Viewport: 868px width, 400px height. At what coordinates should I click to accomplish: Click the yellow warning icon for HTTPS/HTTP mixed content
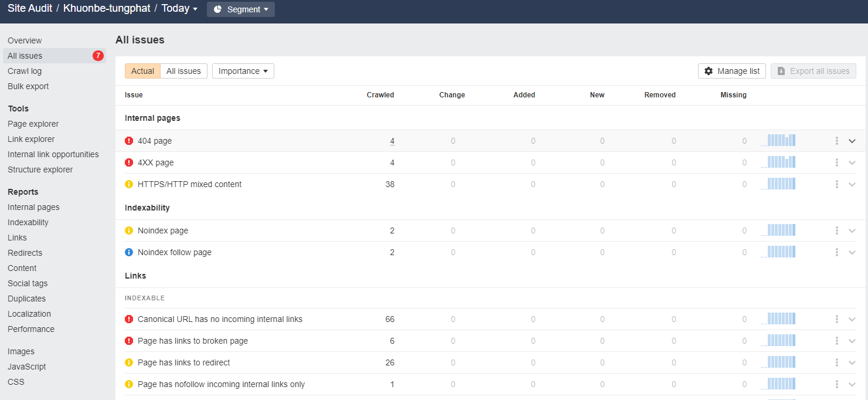click(129, 184)
